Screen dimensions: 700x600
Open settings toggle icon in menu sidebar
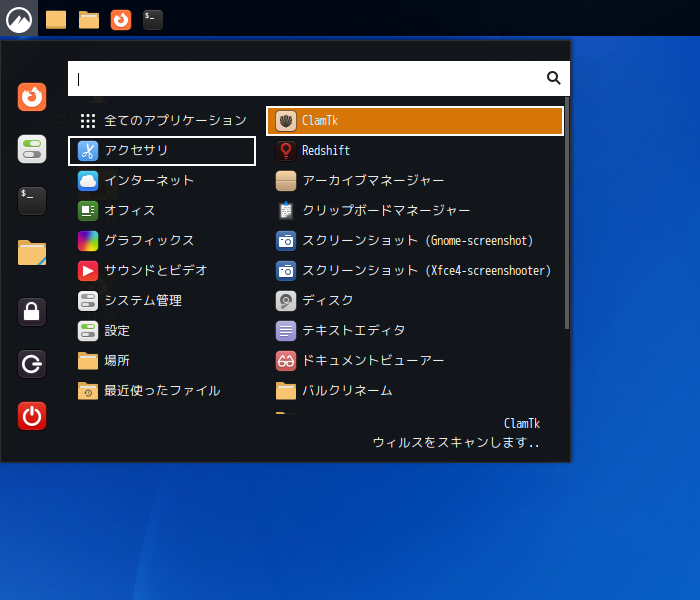pyautogui.click(x=32, y=149)
